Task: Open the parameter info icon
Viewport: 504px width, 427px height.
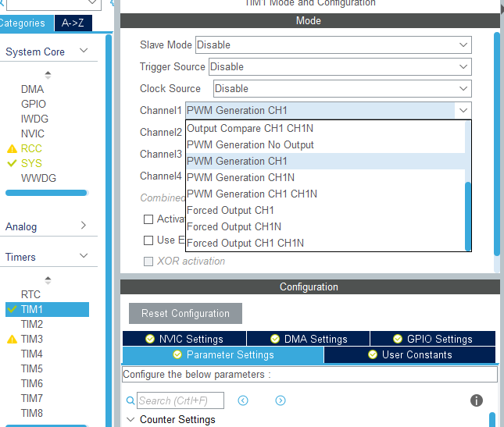Action: [477, 400]
